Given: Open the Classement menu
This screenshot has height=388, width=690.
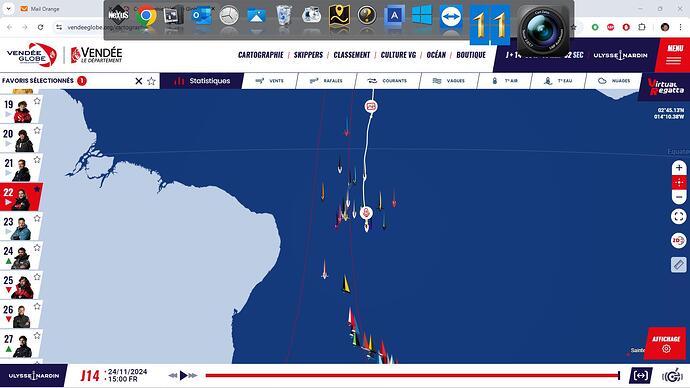Looking at the screenshot, I should 352,55.
